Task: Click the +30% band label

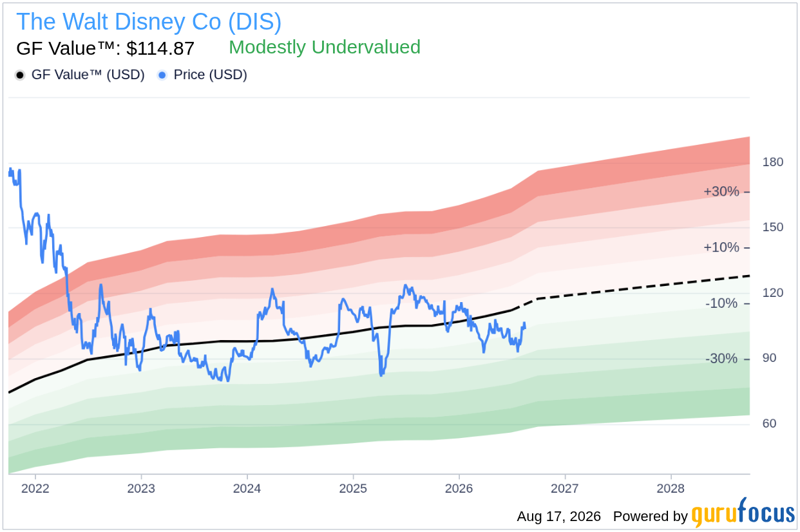Action: 721,191
